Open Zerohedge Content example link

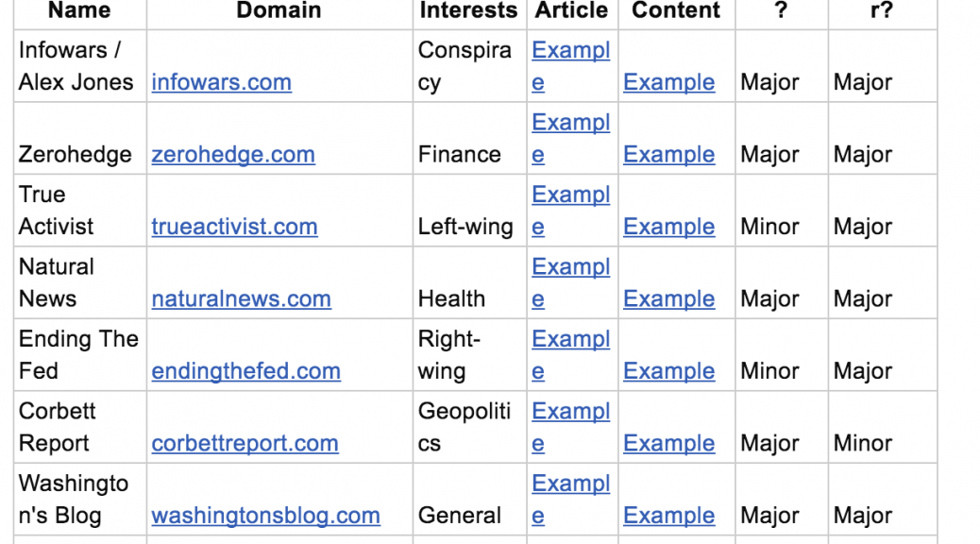(668, 155)
